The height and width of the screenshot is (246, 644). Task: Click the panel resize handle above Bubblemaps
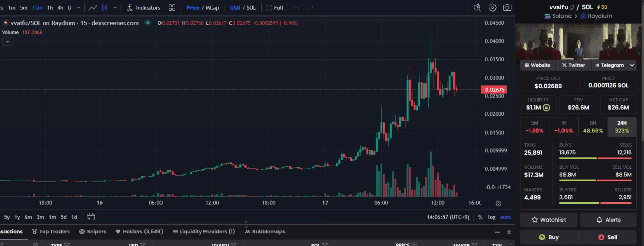(246, 223)
